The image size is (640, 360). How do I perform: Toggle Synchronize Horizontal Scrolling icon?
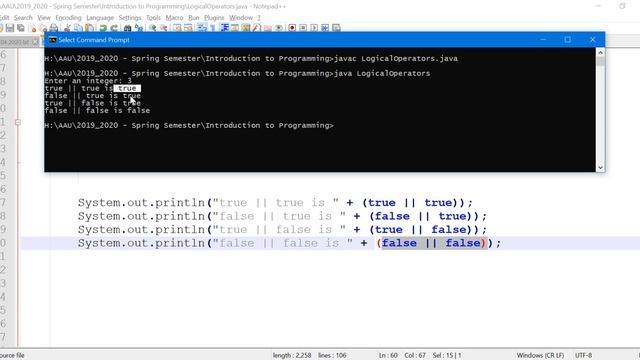click(188, 28)
